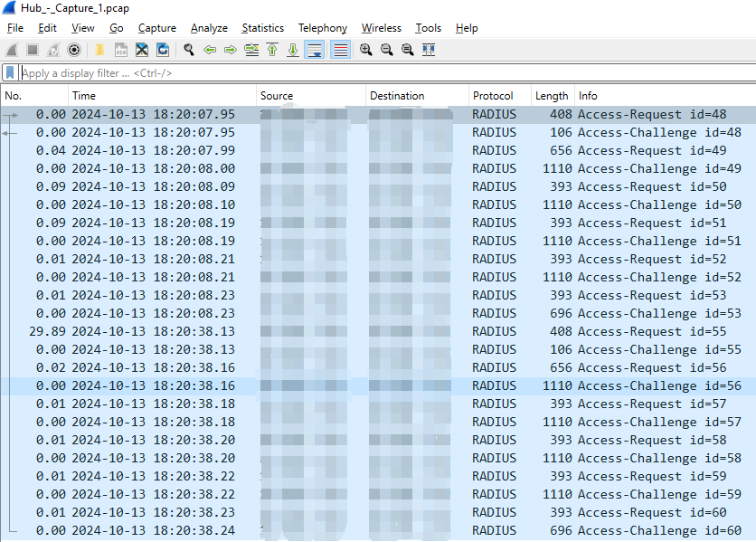
Task: Zoom in on packet list text
Action: [x=366, y=50]
